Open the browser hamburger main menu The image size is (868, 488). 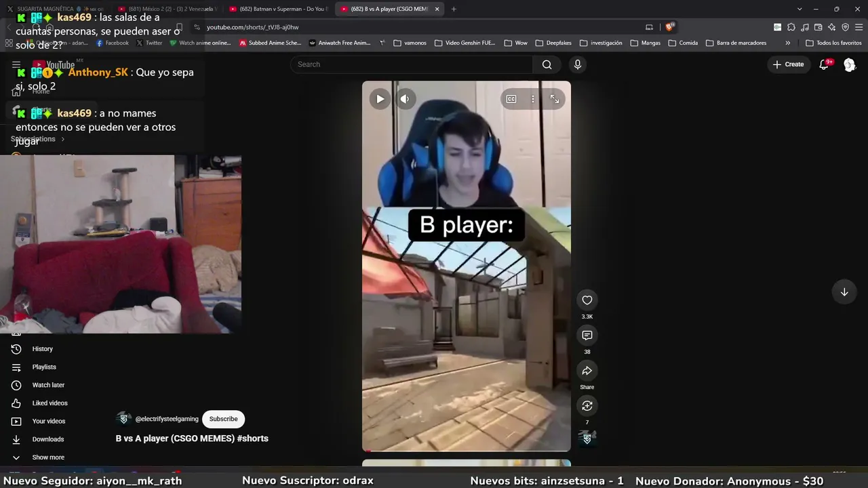[x=859, y=27]
